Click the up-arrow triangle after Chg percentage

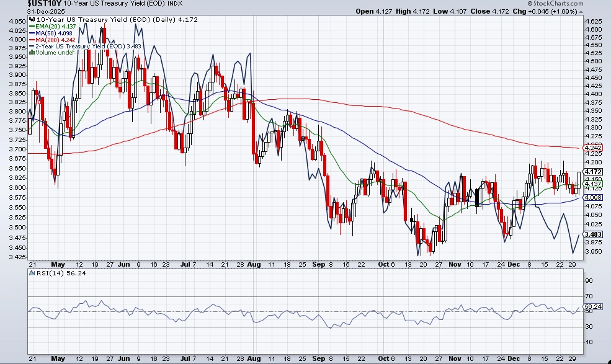[581, 12]
